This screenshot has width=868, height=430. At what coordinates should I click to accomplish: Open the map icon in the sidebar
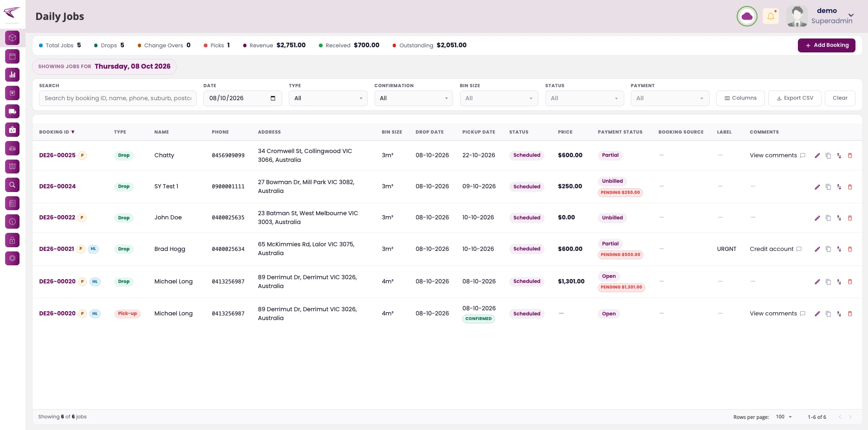pyautogui.click(x=13, y=166)
